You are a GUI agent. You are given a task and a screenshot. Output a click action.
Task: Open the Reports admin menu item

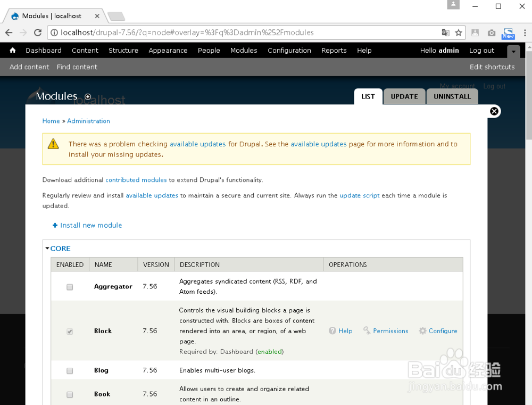point(334,50)
